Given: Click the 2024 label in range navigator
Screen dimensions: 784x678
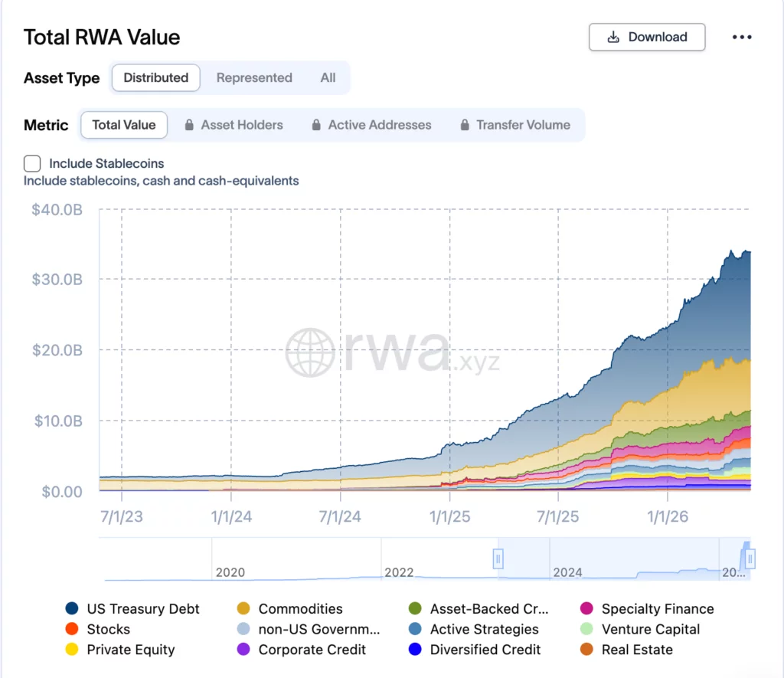Looking at the screenshot, I should 567,572.
